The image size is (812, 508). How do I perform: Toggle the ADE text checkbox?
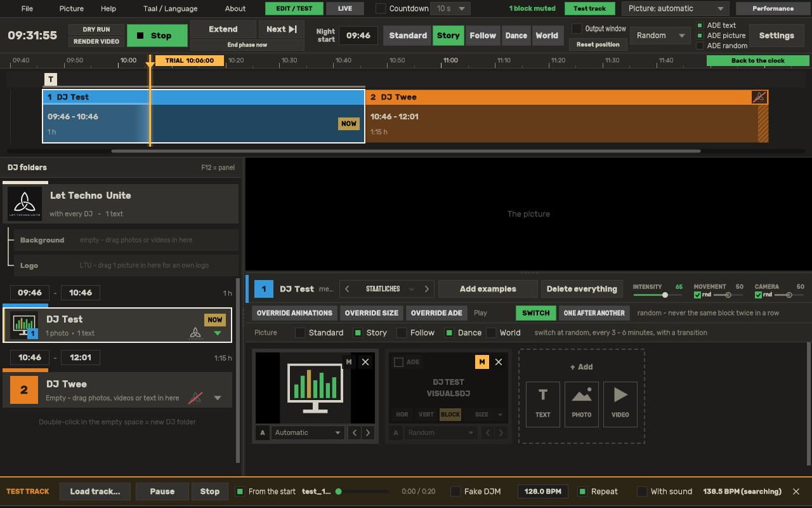[x=700, y=25]
